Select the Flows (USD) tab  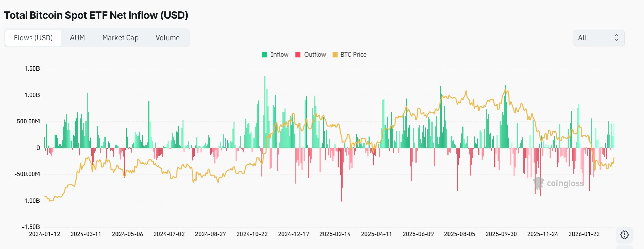click(33, 38)
